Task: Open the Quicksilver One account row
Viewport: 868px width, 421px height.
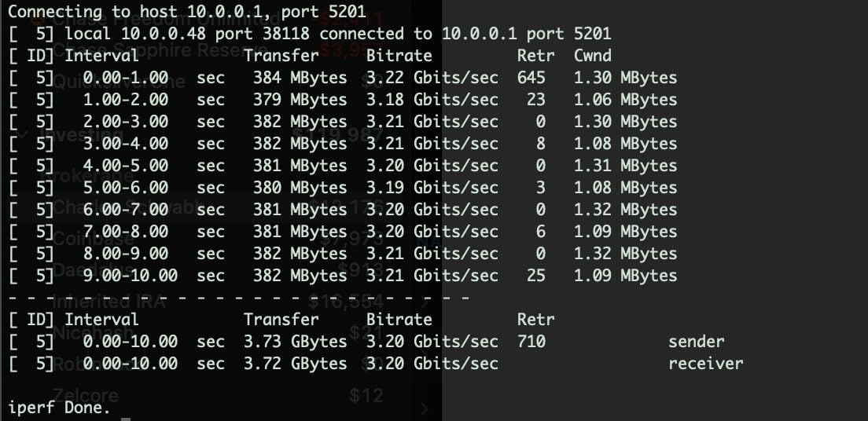Action: [118, 81]
